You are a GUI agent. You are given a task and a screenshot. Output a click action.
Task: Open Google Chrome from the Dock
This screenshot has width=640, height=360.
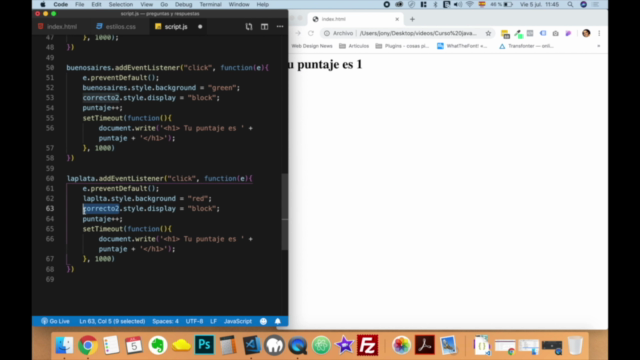[88, 345]
